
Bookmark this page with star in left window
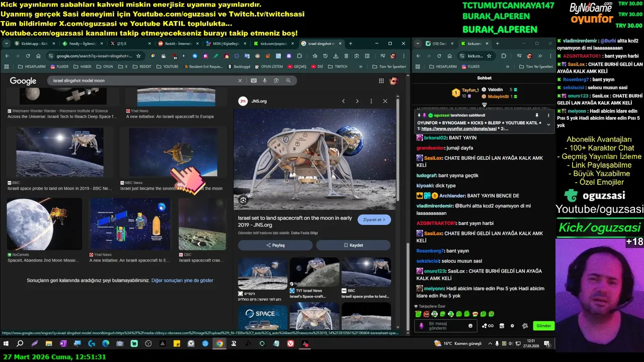click(x=138, y=56)
